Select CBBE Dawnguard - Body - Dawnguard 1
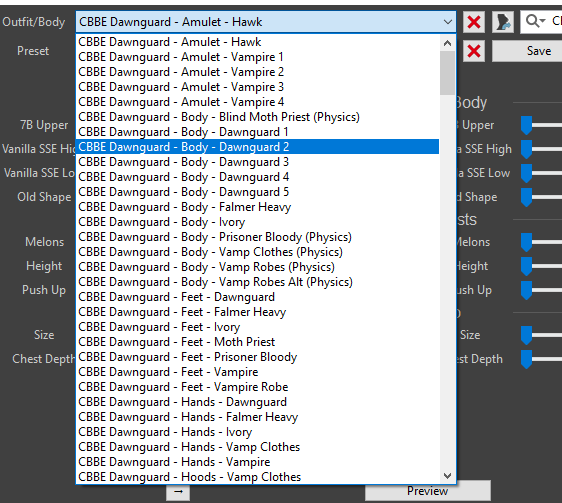 pyautogui.click(x=257, y=132)
